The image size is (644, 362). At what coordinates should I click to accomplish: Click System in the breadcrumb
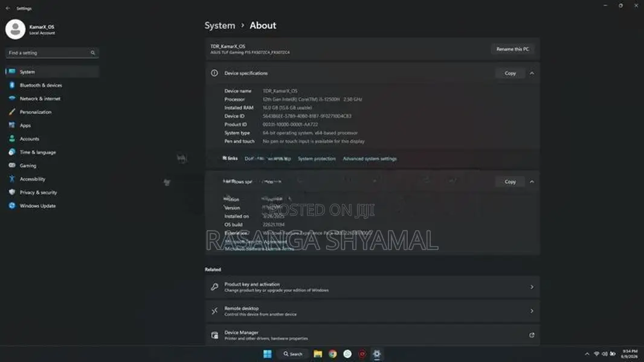(x=220, y=25)
